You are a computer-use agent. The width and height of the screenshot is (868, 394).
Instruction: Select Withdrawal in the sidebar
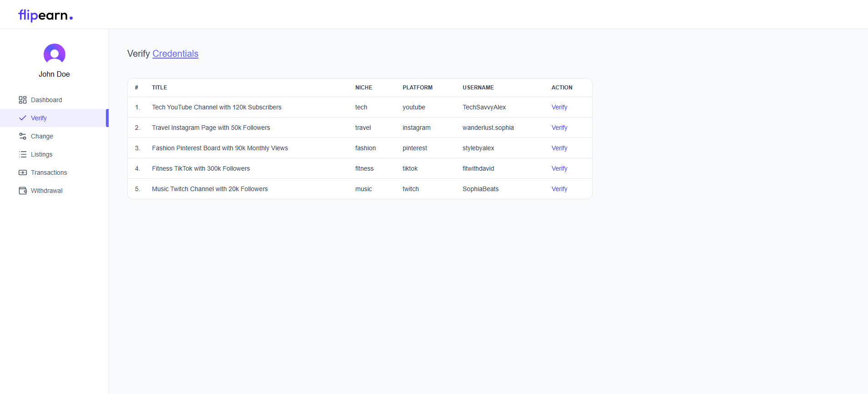coord(47,191)
